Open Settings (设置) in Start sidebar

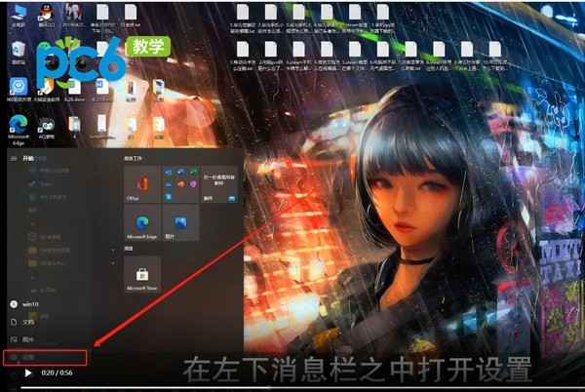tap(45, 357)
